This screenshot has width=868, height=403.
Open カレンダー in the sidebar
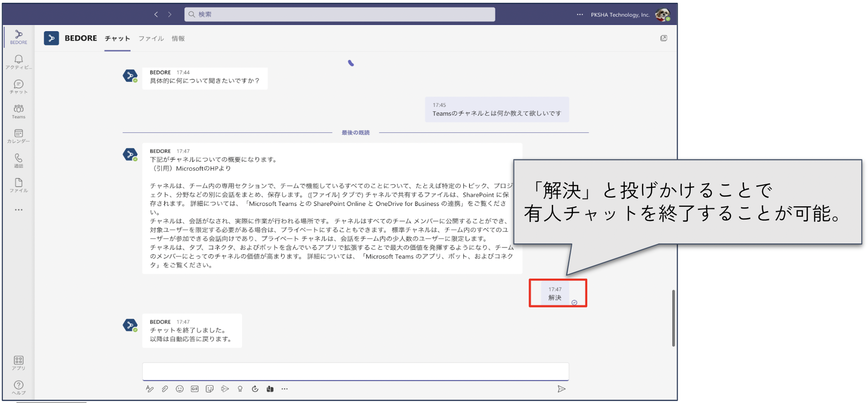[19, 136]
